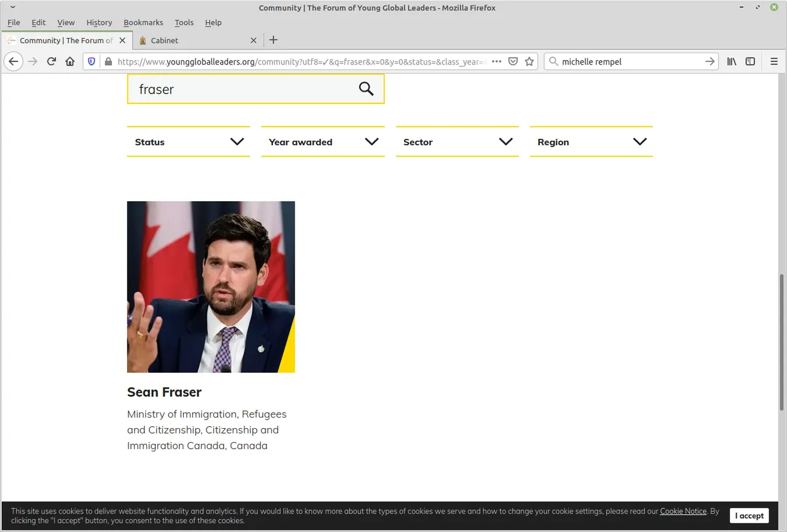
Task: Accept cookies with I accept button
Action: click(x=749, y=516)
